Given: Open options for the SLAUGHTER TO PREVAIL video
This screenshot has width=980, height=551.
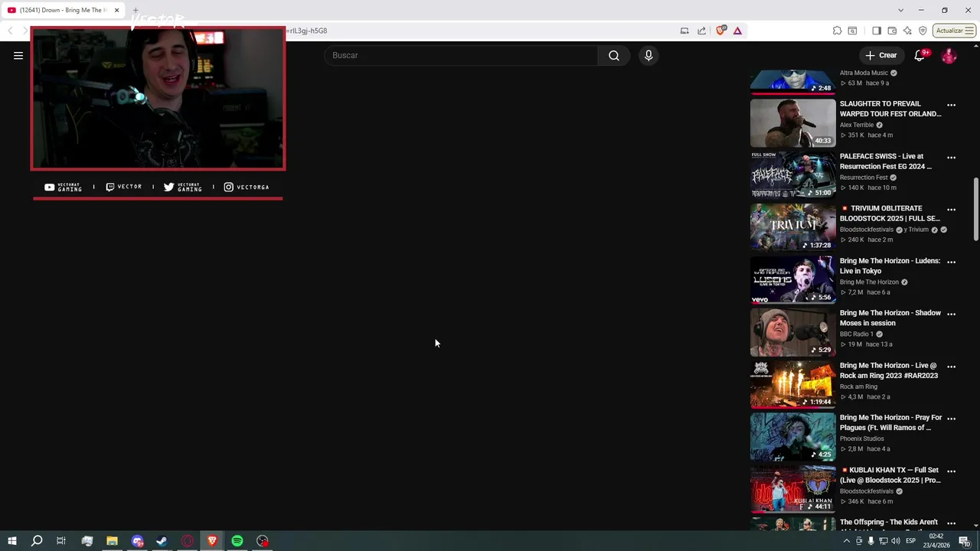Looking at the screenshot, I should [x=951, y=105].
